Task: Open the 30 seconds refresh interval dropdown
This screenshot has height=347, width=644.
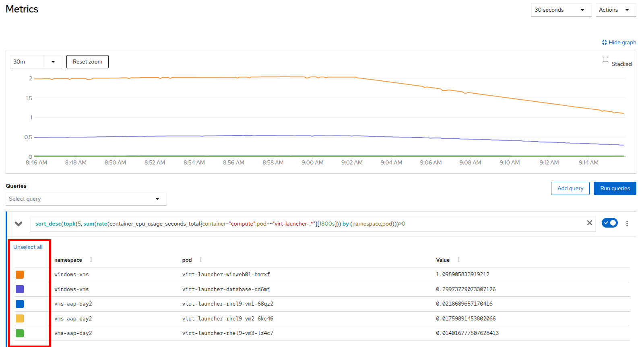Action: tap(561, 10)
